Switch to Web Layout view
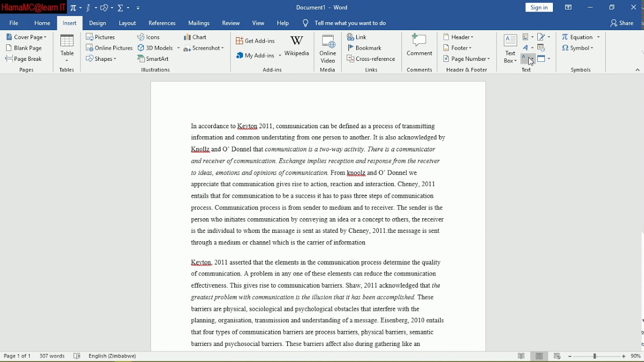This screenshot has width=644, height=362. (557, 356)
